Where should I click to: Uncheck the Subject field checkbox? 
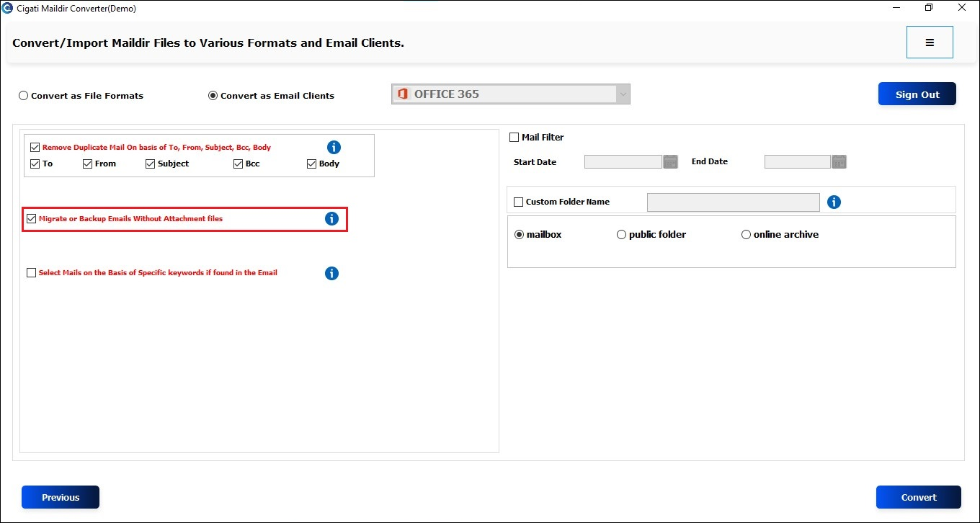(150, 164)
